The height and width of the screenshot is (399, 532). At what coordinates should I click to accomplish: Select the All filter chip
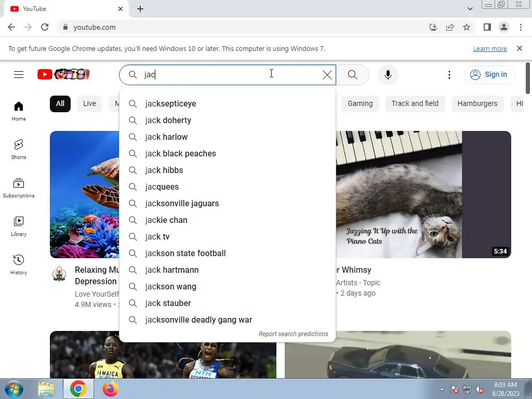tap(60, 103)
